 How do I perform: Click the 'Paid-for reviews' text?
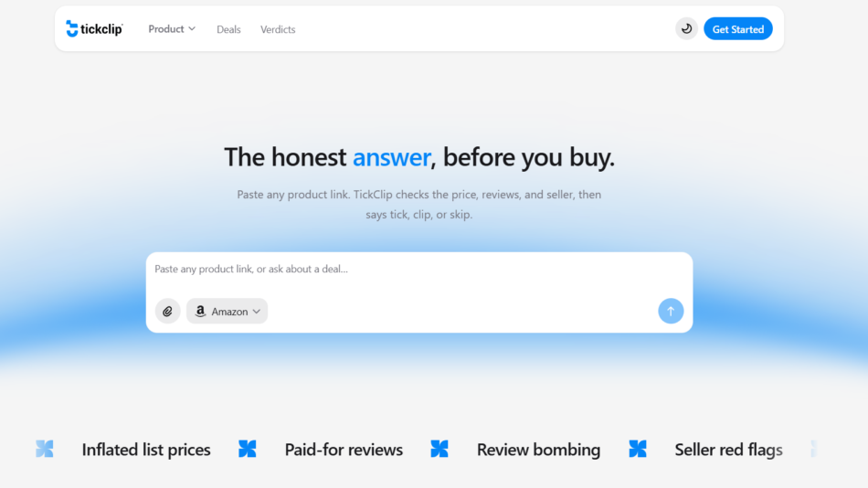tap(344, 450)
